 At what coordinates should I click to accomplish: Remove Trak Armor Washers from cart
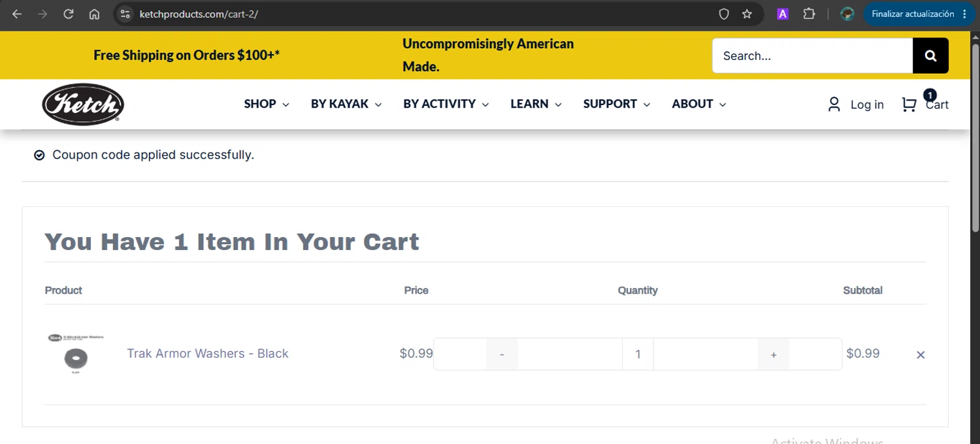tap(921, 355)
